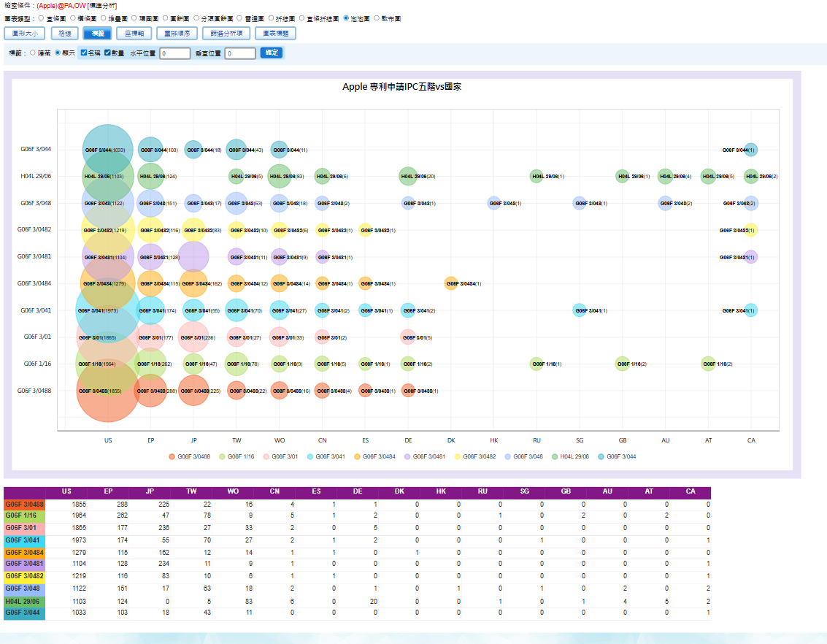Toggle G06F 3/048 legend entry

524,457
